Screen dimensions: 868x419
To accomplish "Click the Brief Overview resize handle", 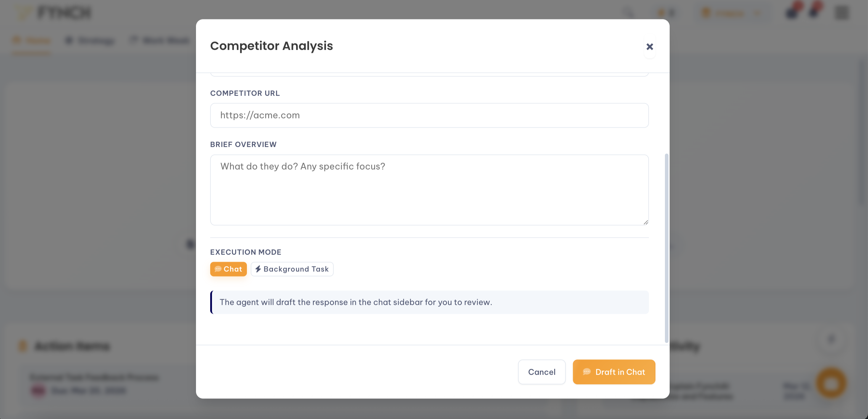I will tap(645, 222).
